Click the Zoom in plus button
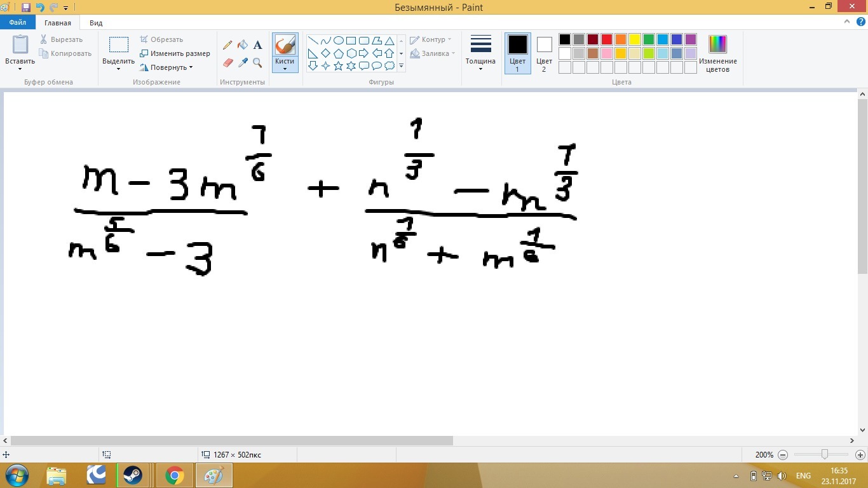 (860, 455)
